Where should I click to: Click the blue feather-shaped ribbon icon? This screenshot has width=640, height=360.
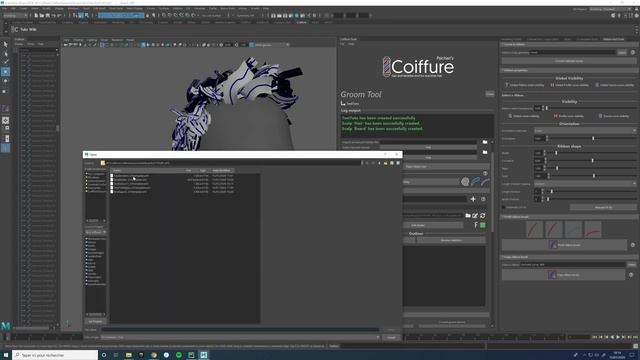(x=475, y=182)
